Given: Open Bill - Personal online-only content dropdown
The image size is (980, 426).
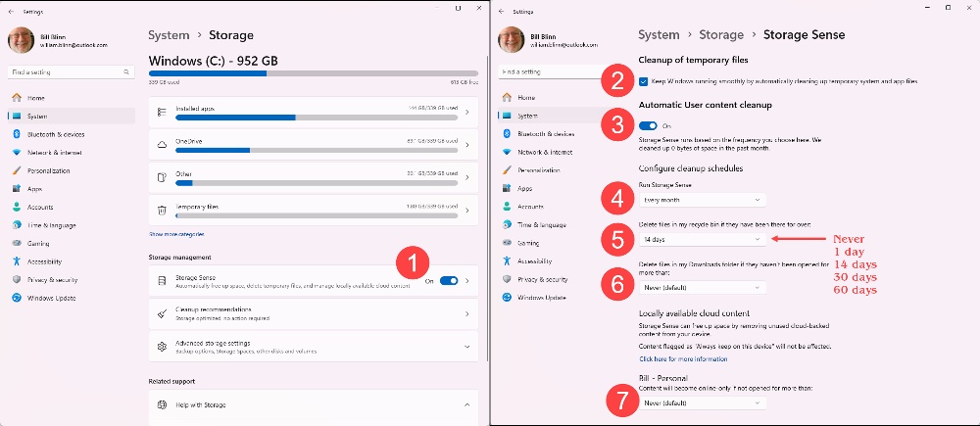Looking at the screenshot, I should pyautogui.click(x=703, y=402).
